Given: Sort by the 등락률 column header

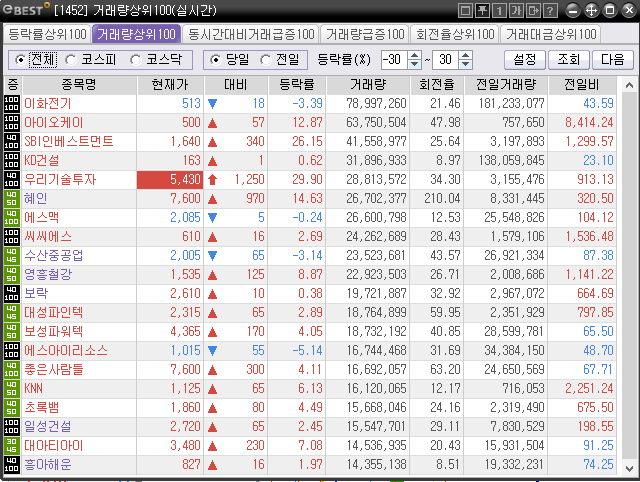Looking at the screenshot, I should (297, 85).
